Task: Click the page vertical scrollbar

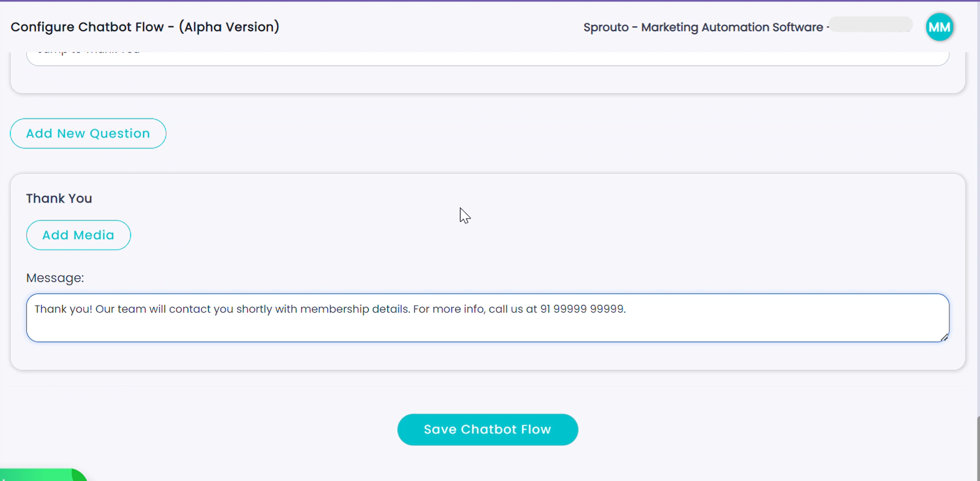Action: (978, 448)
